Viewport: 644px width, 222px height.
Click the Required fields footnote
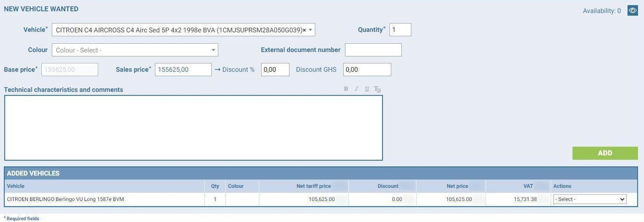point(22,218)
